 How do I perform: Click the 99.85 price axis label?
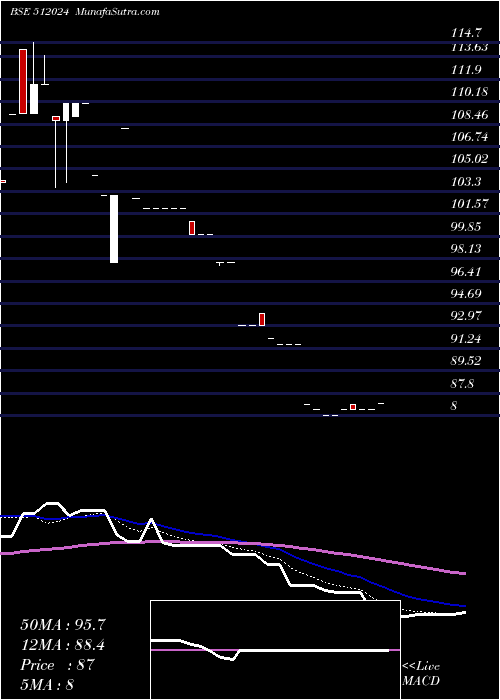point(467,227)
